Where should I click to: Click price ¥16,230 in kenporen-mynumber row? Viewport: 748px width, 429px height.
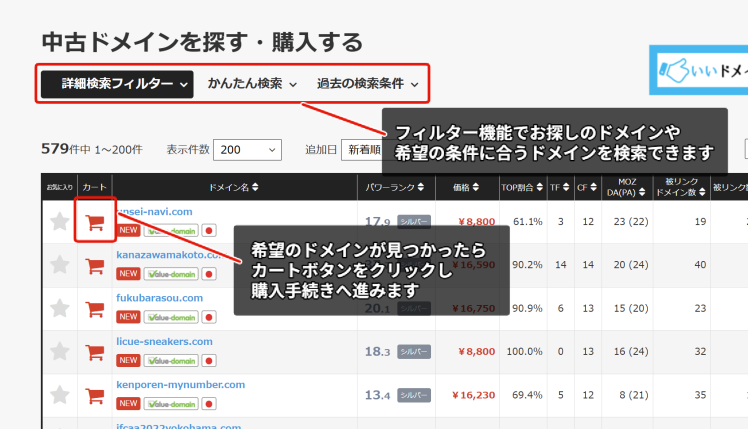coord(473,395)
